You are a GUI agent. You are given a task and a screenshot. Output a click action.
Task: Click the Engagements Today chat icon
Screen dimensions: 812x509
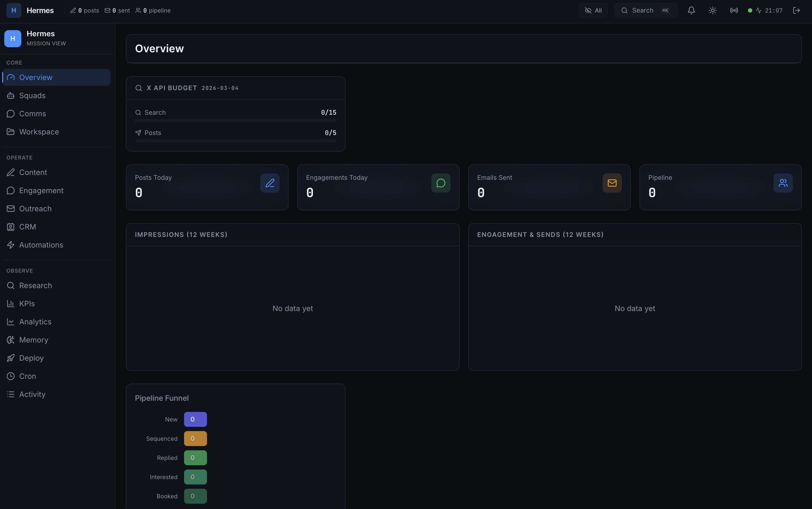pyautogui.click(x=441, y=183)
